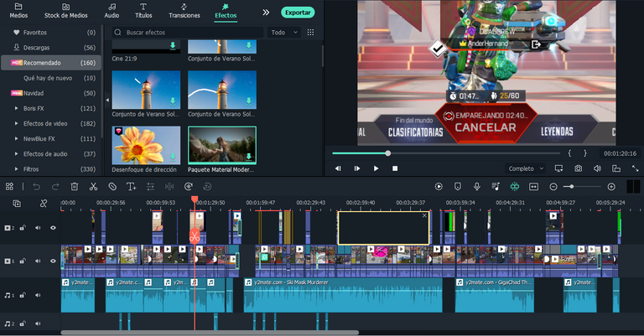Add a marker with the shield icon
Image resolution: width=644 pixels, height=336 pixels.
click(x=458, y=187)
